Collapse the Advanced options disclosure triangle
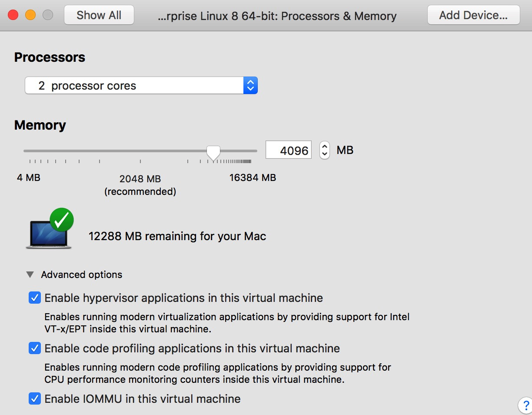Viewport: 532px width, 415px height. point(30,275)
